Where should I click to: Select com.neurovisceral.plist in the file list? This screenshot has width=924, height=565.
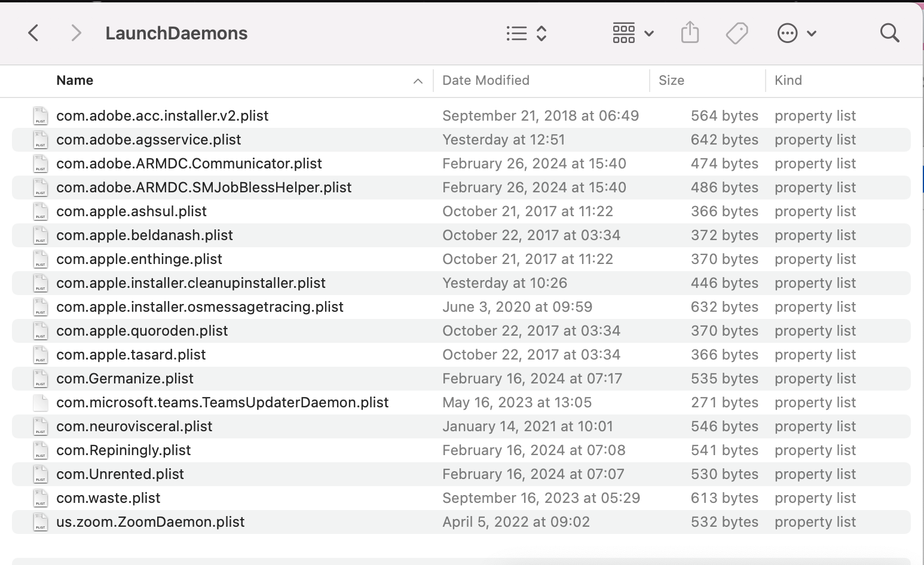(x=134, y=426)
